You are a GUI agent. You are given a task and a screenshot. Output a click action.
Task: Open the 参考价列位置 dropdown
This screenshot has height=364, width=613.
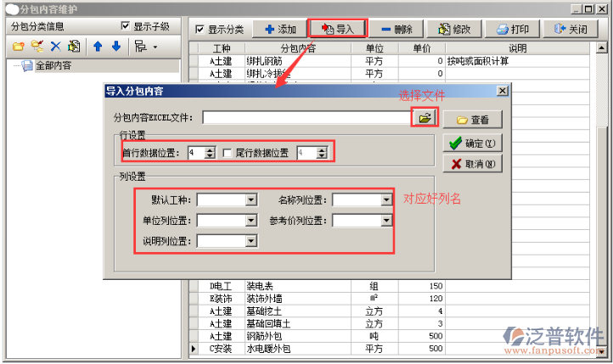(x=386, y=221)
